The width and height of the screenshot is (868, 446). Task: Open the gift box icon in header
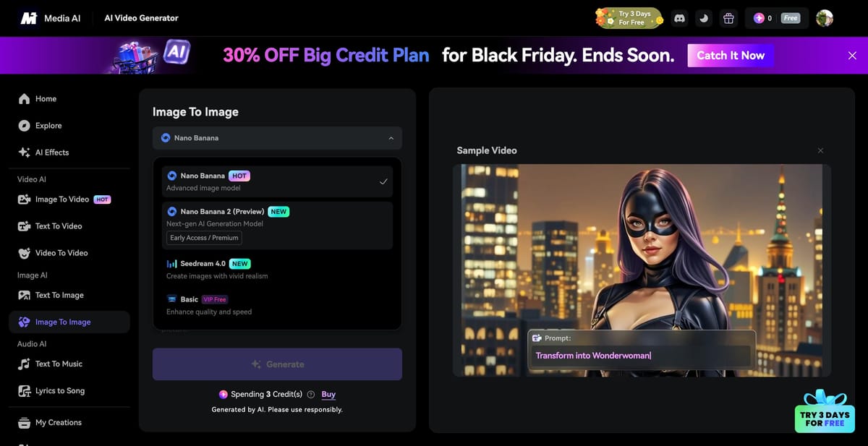728,18
